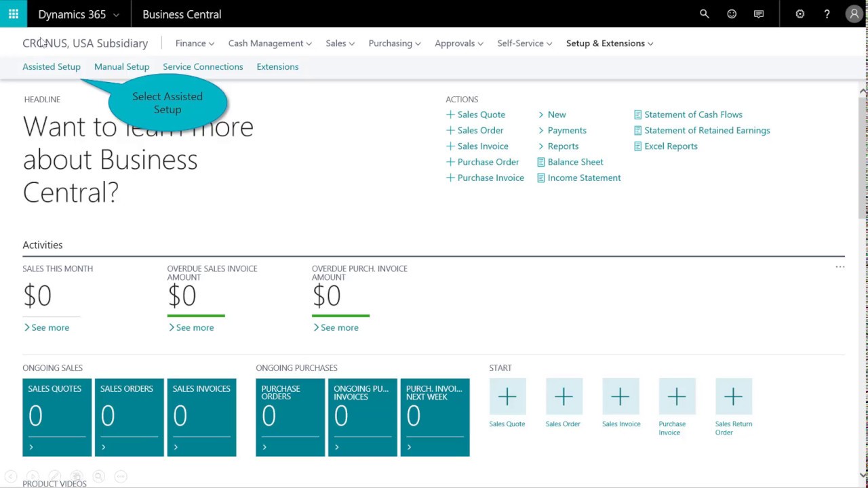Open the Ongoing Purchase Invoices cue tile

click(x=363, y=418)
